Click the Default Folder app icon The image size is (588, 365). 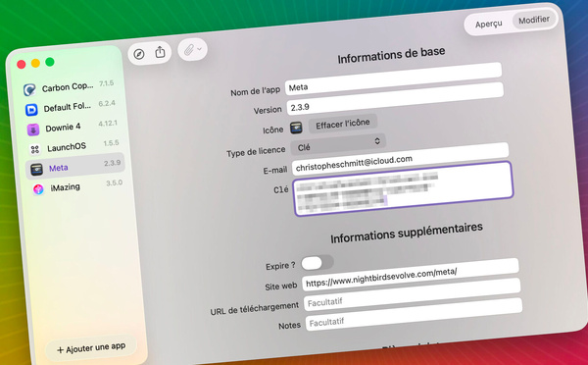[31, 110]
